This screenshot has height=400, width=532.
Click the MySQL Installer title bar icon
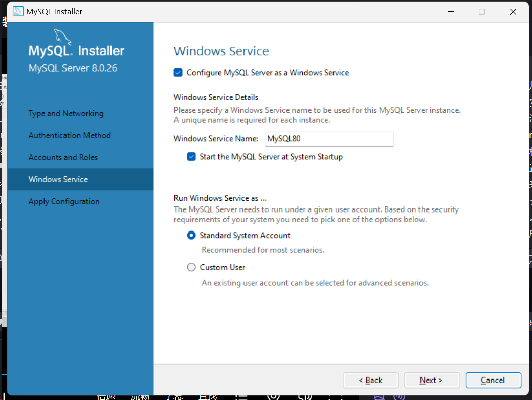(x=18, y=11)
